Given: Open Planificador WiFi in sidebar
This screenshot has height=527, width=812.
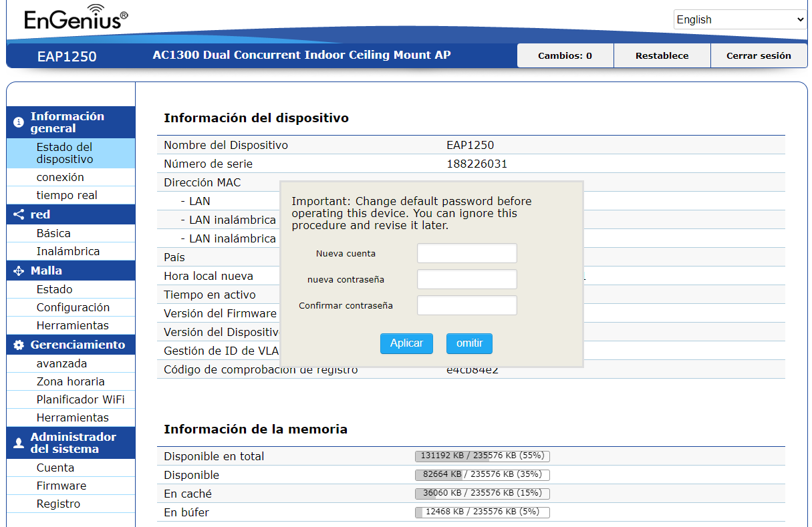Looking at the screenshot, I should pos(80,399).
